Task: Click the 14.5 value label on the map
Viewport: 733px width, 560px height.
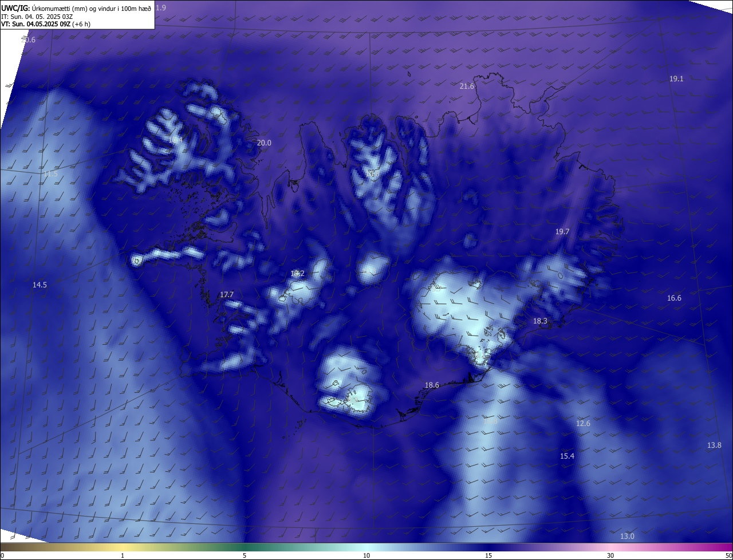Action: (x=40, y=285)
